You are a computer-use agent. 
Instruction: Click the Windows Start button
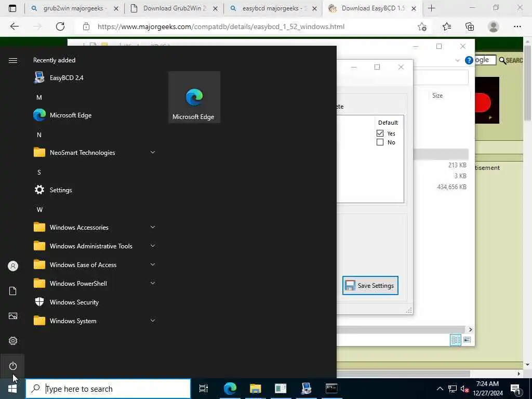[x=12, y=389]
